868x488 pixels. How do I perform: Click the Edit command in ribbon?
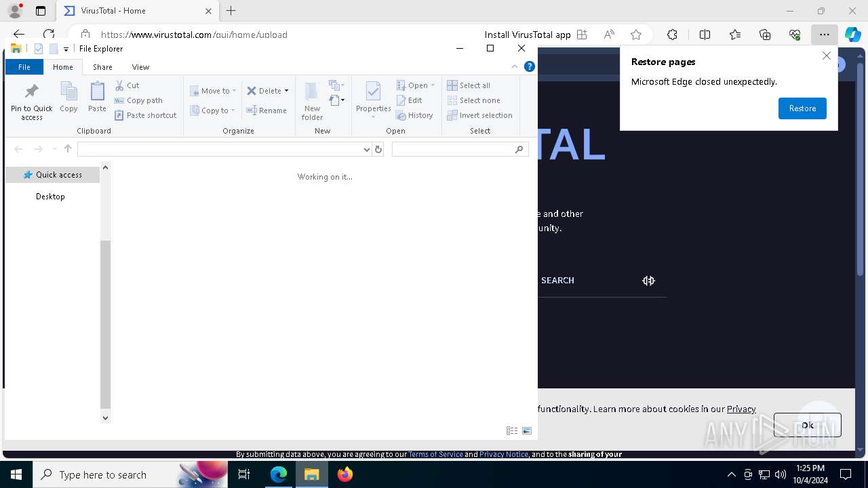[410, 100]
